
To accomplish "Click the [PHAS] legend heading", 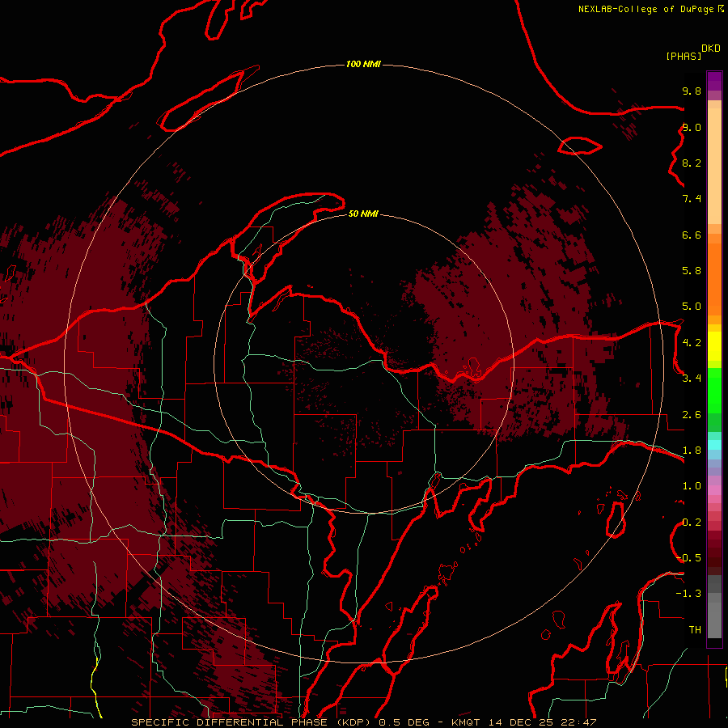I will click(x=684, y=56).
